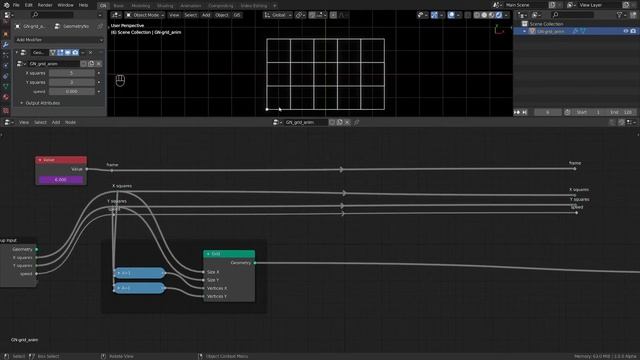Viewport: 640px width, 360px height.
Task: Expand GN-grid_anim object in outliner
Action: tap(524, 31)
